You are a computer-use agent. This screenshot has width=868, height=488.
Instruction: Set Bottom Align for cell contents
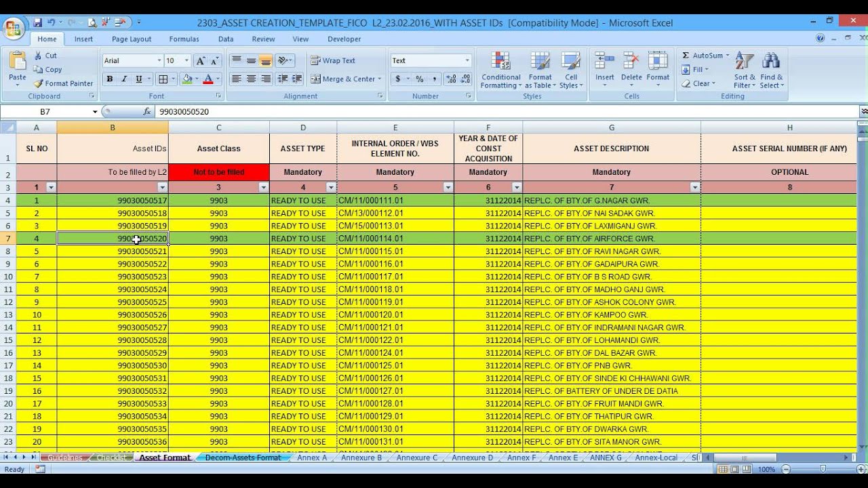[266, 60]
